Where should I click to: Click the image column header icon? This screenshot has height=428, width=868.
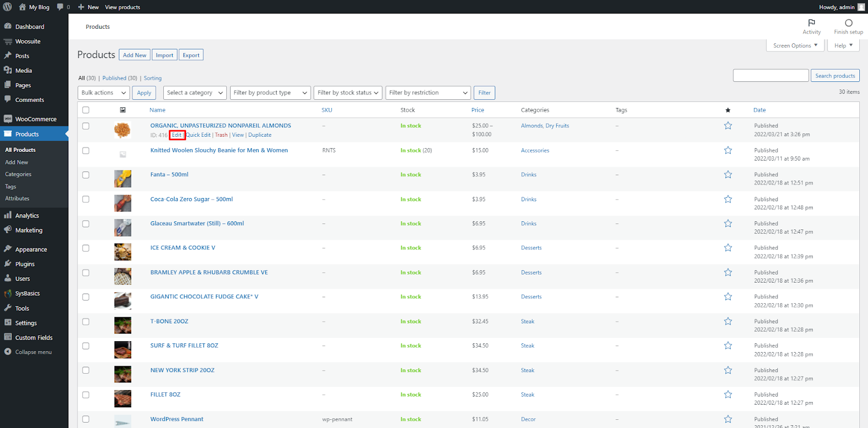(123, 110)
